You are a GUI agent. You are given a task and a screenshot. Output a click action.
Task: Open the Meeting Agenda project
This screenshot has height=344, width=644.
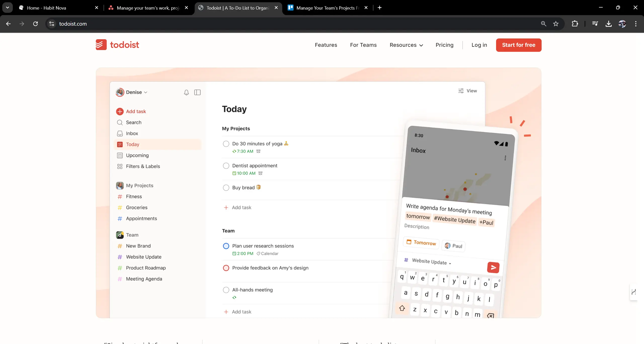click(144, 279)
